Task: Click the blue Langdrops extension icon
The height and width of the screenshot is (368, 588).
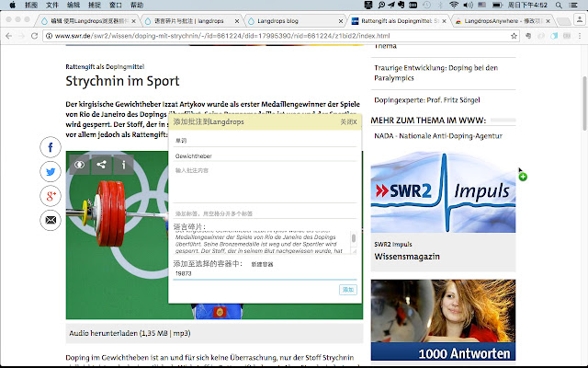Action: click(554, 36)
